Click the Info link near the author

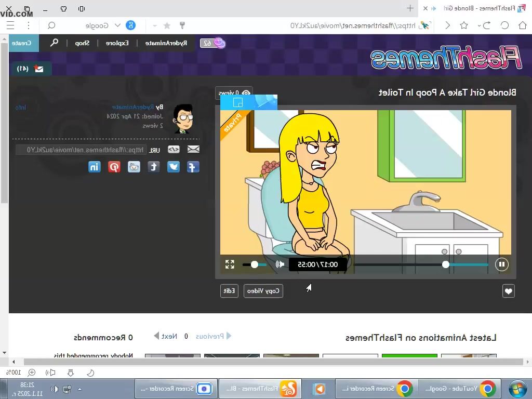pos(21,108)
